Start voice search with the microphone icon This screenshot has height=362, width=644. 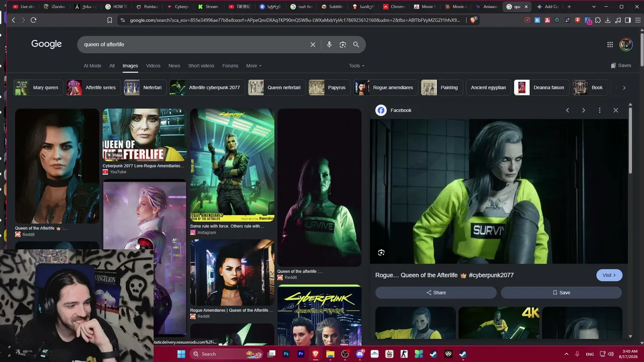point(329,44)
